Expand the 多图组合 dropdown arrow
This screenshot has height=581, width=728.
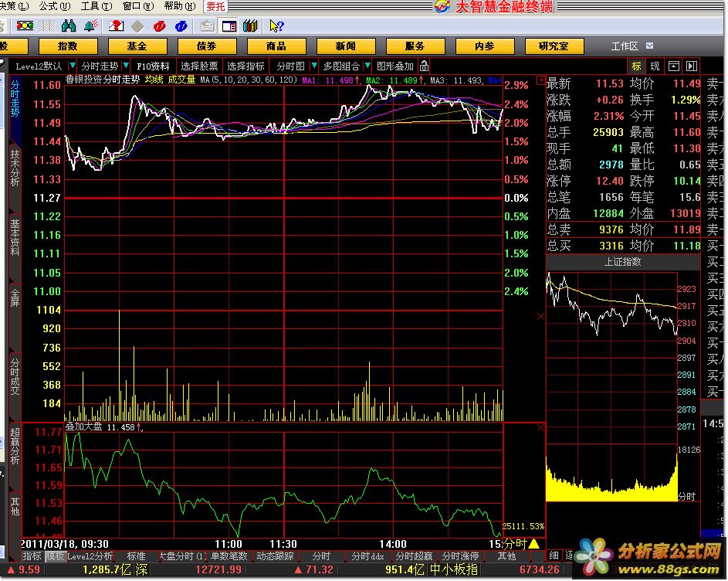(x=367, y=66)
